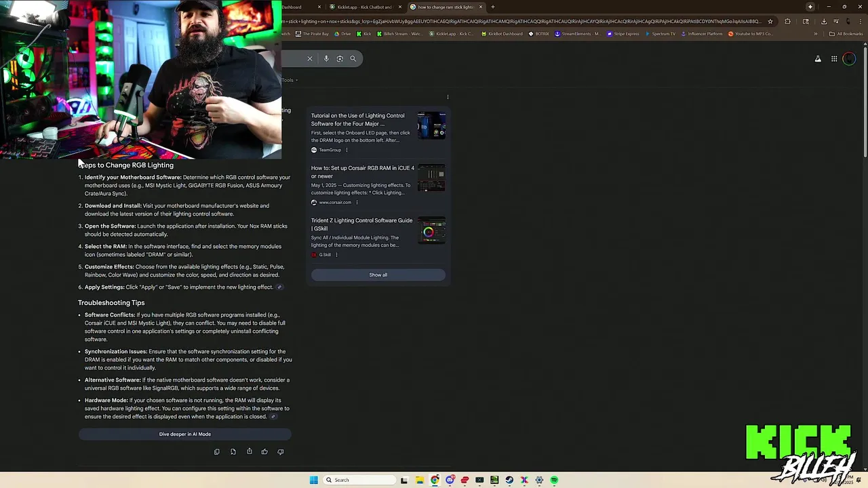The image size is (868, 488).
Task: Open the Billeh Stream bookmark
Action: (399, 34)
